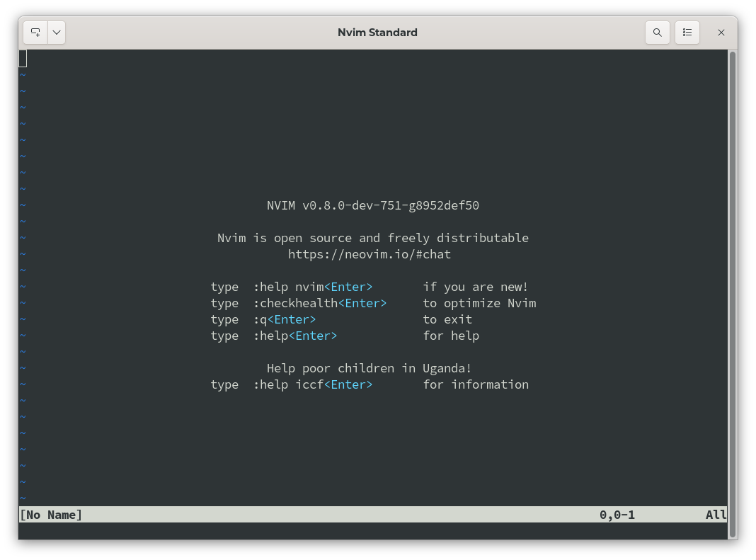Screen dimensions: 756x560
Task: Click the https://neovim.io/#chat link
Action: click(369, 254)
